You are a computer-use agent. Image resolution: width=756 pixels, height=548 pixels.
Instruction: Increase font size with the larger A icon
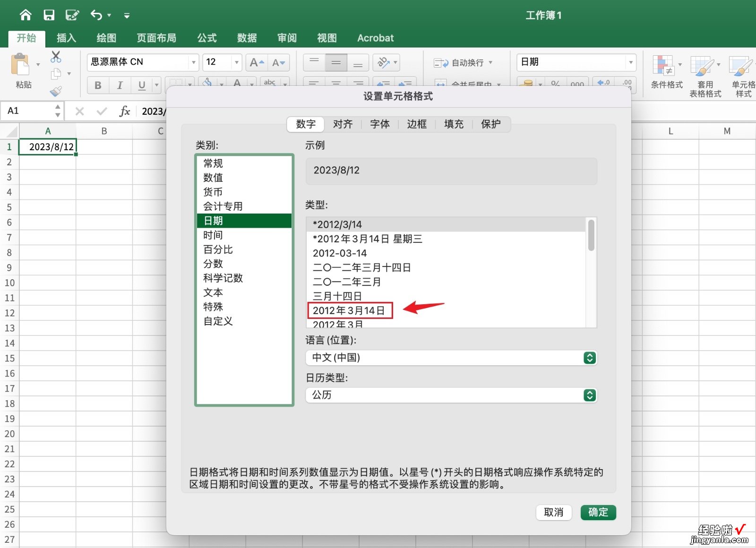[x=257, y=62]
